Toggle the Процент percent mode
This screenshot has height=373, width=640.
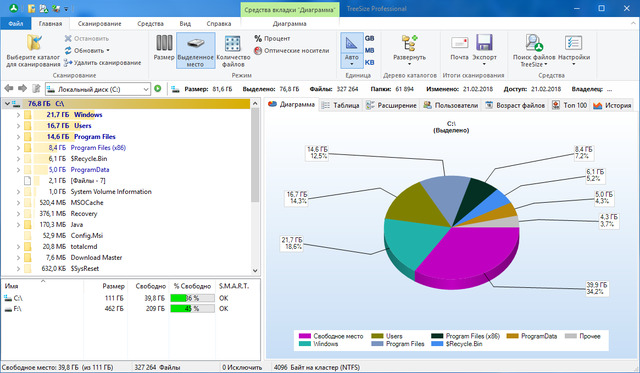272,38
